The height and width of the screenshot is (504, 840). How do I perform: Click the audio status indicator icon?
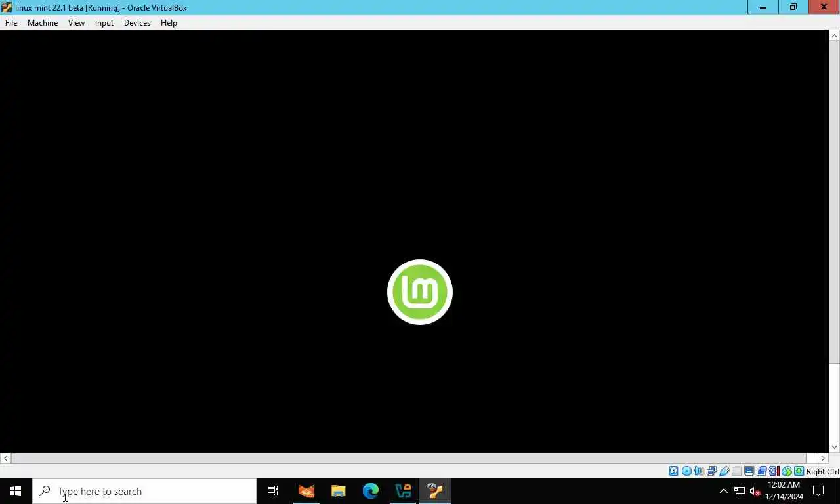tap(699, 471)
